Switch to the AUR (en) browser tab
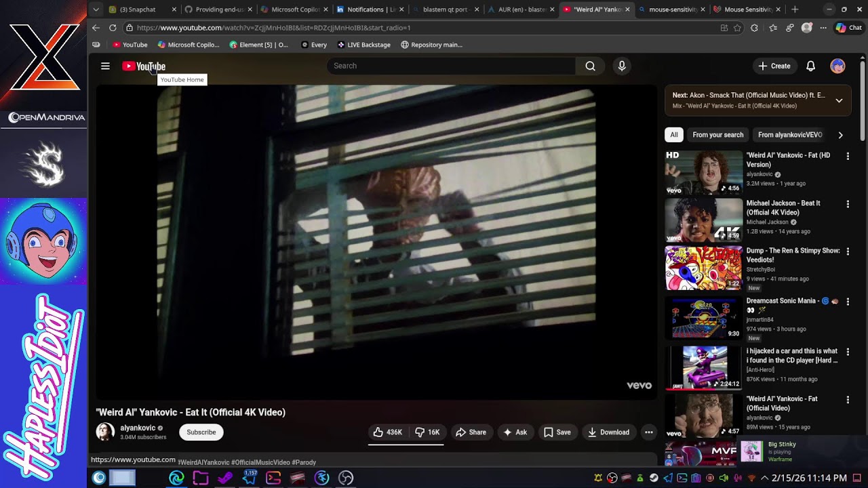 tap(522, 9)
